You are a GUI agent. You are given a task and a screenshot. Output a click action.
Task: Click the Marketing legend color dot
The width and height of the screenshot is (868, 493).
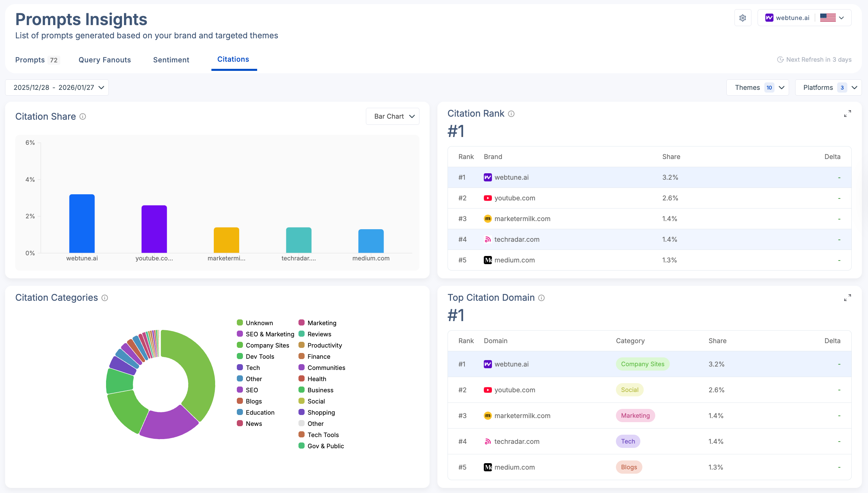302,323
